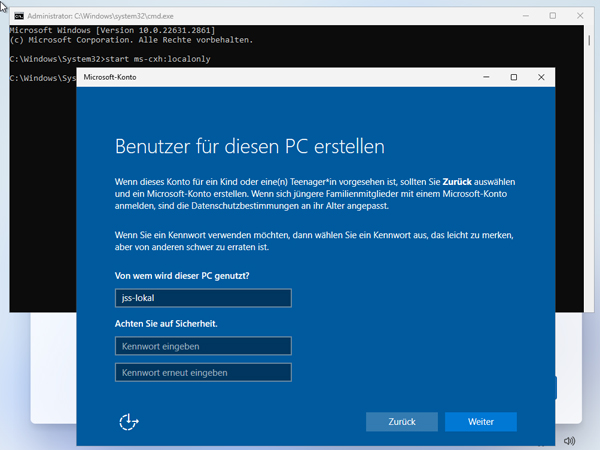Screen dimensions: 600x450
Task: Minimize the Microsoft-Konto window
Action: (486, 77)
